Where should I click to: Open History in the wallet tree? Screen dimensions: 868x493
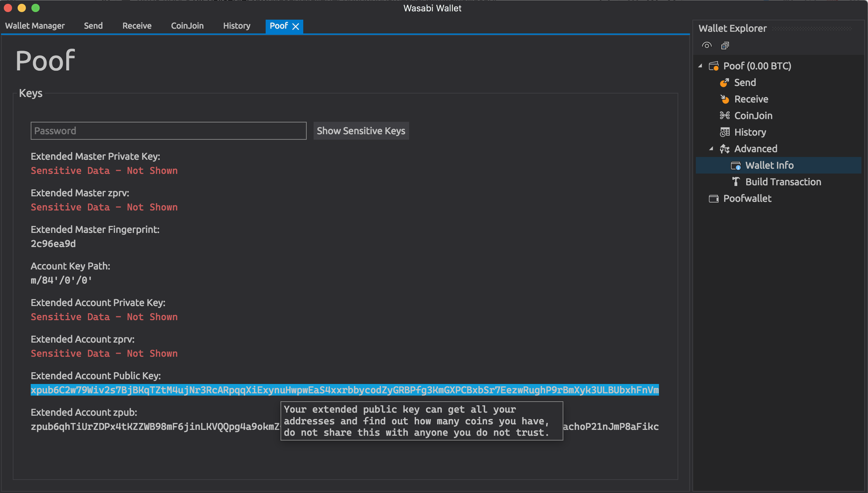750,132
